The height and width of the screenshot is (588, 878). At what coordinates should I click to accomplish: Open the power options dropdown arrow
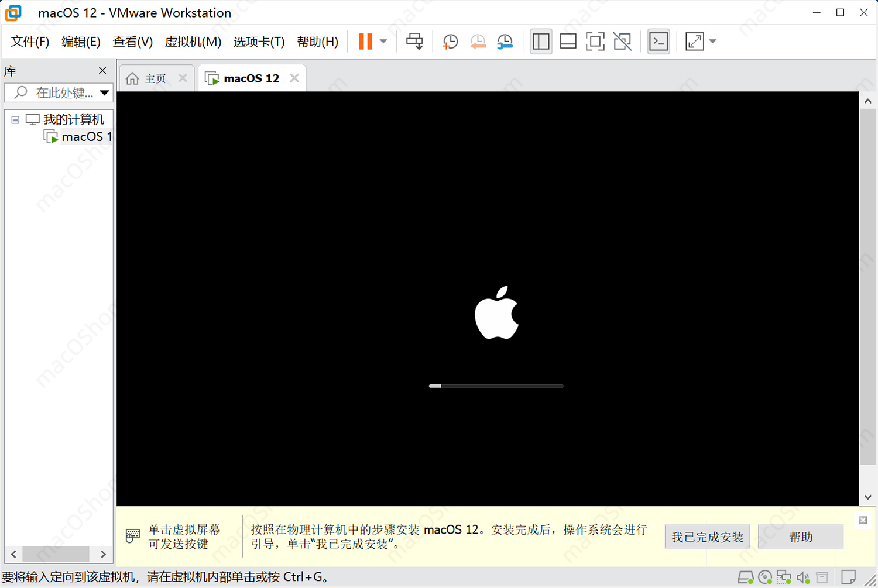pos(383,42)
